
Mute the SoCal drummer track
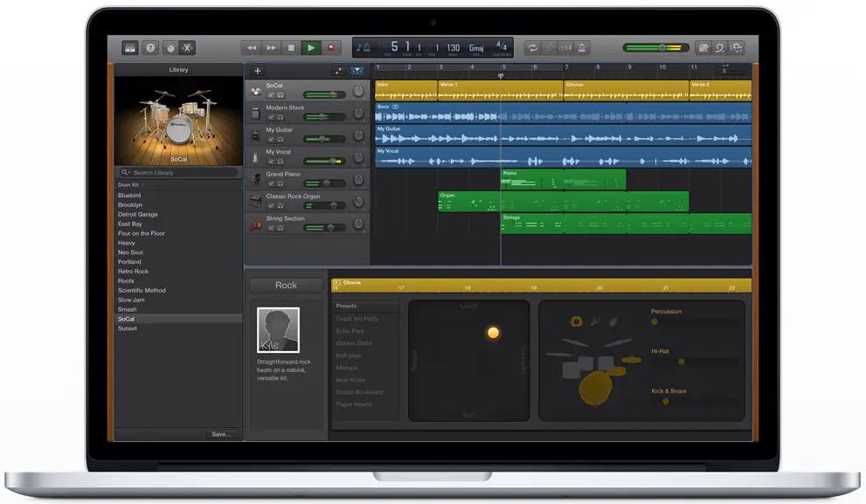271,94
